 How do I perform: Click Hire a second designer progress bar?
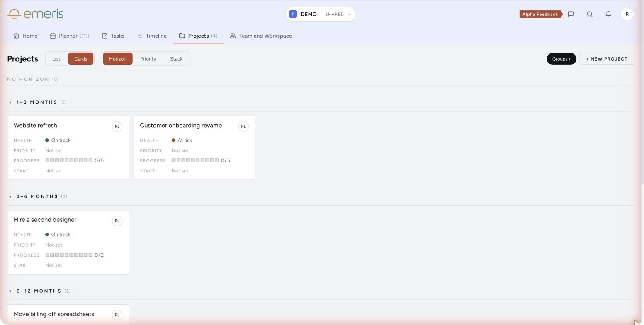coord(69,255)
